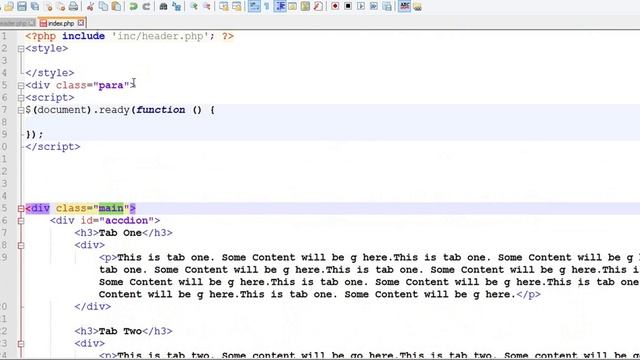The height and width of the screenshot is (360, 640).
Task: Click the last icon on the toolbar
Action: pyautogui.click(x=417, y=7)
